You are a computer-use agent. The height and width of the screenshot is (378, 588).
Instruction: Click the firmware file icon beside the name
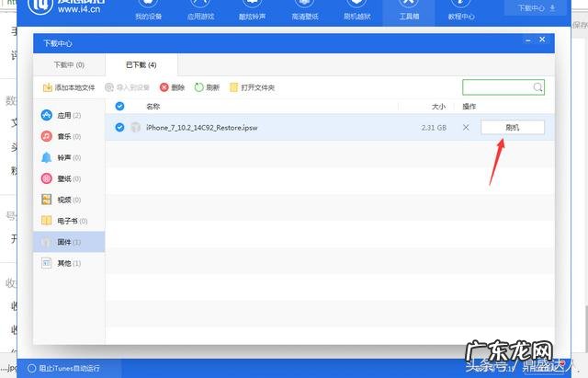point(135,127)
